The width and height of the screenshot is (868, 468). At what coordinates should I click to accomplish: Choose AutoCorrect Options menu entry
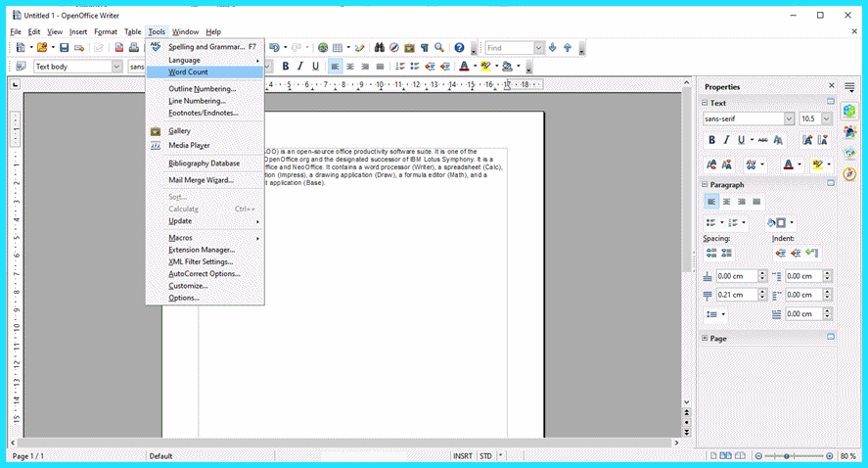pyautogui.click(x=205, y=273)
